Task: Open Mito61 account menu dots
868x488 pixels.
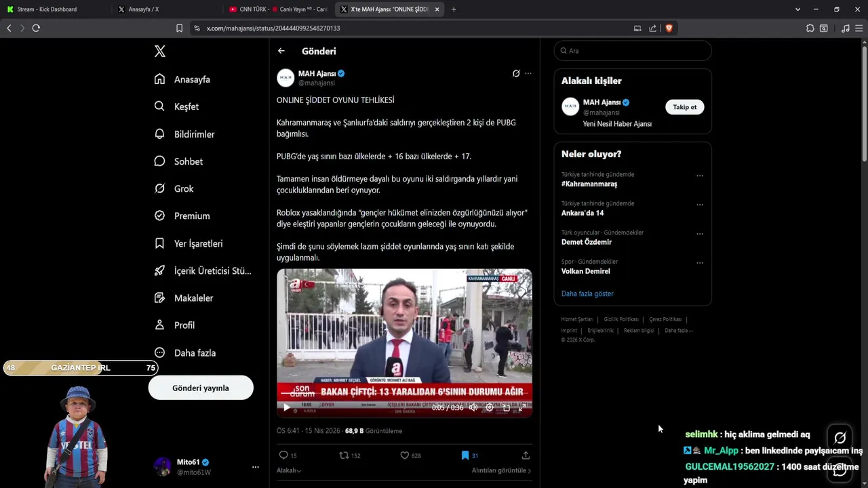Action: click(255, 467)
